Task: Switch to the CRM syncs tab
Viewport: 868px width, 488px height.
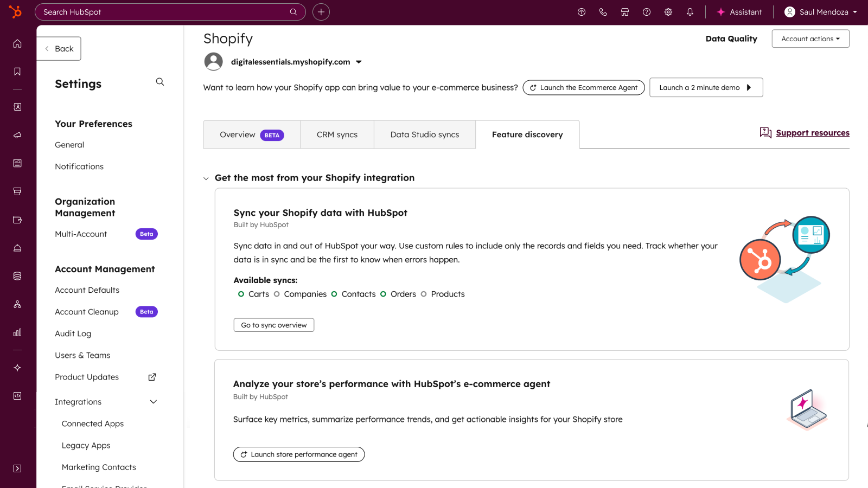Action: tap(337, 134)
